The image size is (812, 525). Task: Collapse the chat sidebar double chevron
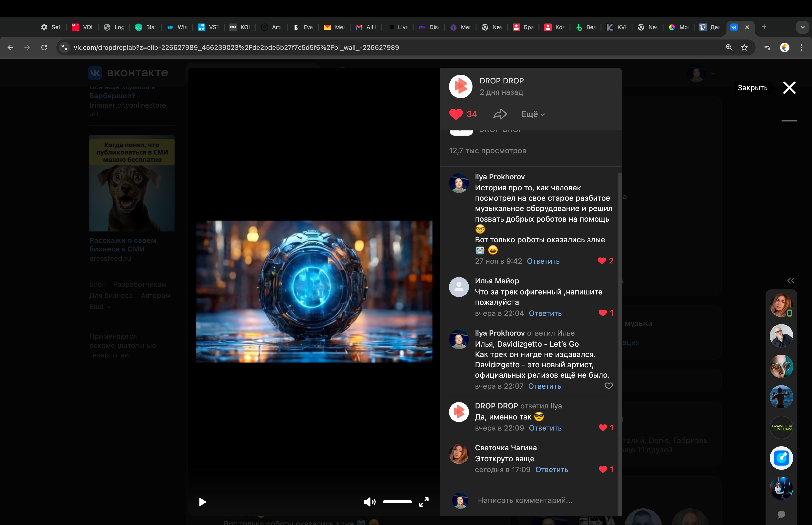click(x=791, y=281)
